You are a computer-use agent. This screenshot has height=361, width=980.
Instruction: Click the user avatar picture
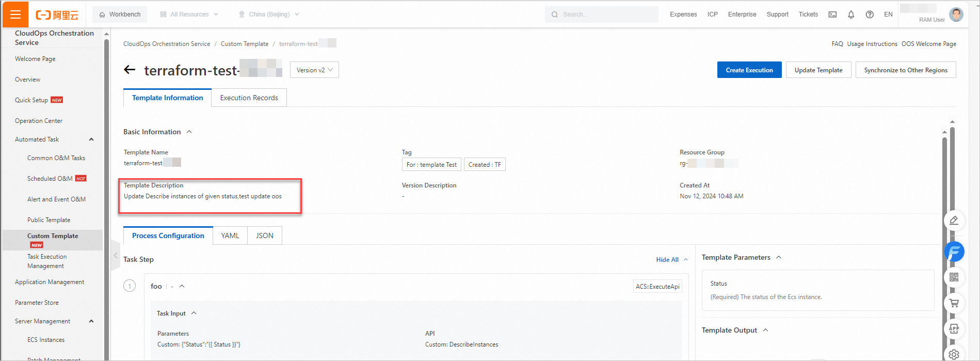click(x=956, y=14)
